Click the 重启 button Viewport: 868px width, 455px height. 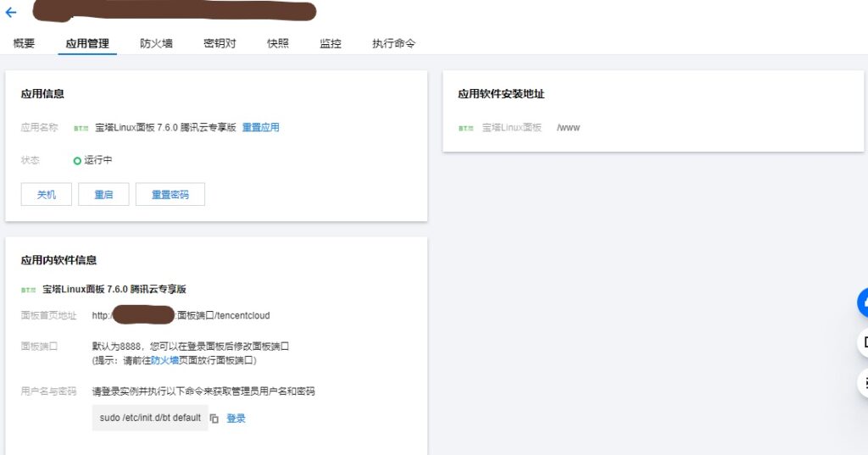[103, 194]
